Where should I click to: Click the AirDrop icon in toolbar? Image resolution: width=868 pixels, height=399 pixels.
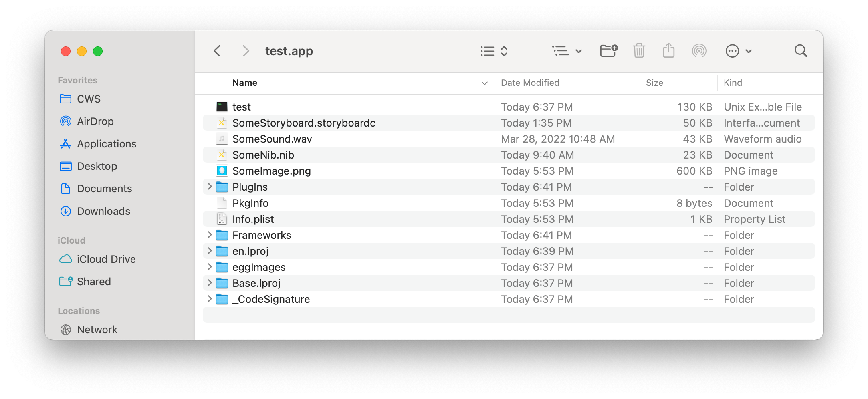pos(699,51)
